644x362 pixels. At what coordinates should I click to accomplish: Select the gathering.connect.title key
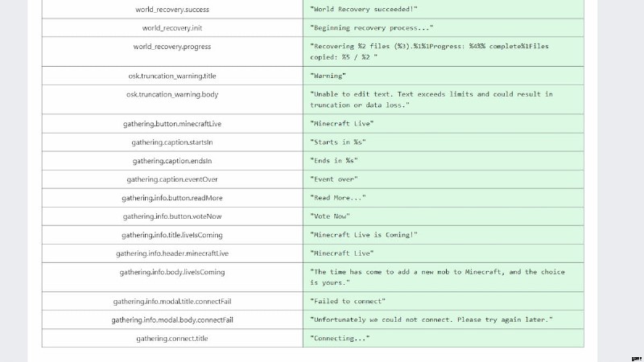click(172, 338)
